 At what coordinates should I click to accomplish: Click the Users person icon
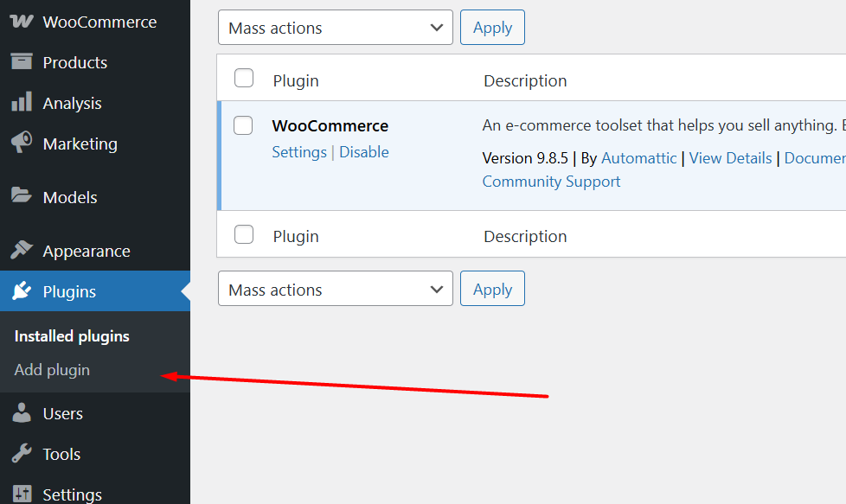pos(22,413)
